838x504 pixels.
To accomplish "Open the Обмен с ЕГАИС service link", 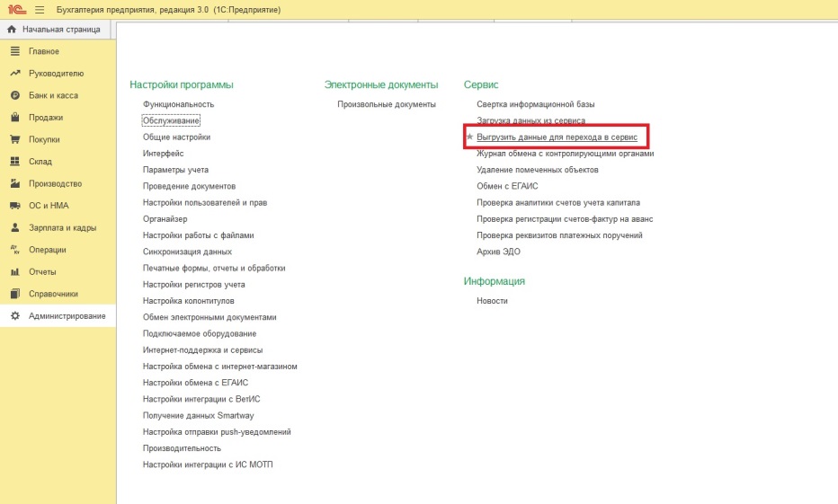I will (507, 186).
